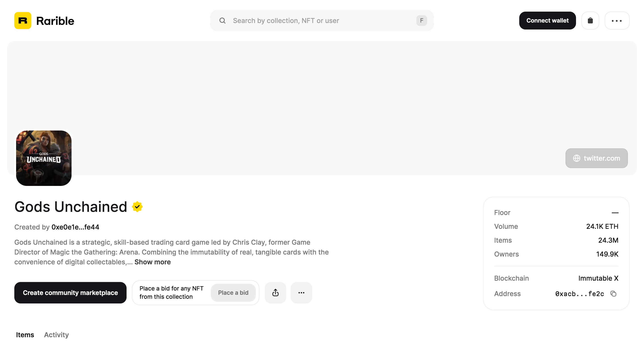Open the Gods Unchained collection avatar

coord(44,158)
